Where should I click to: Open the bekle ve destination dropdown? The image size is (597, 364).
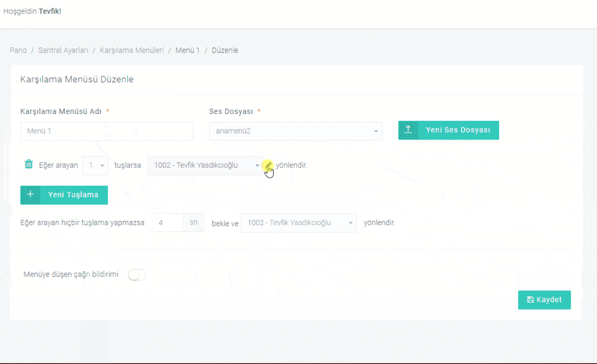298,223
